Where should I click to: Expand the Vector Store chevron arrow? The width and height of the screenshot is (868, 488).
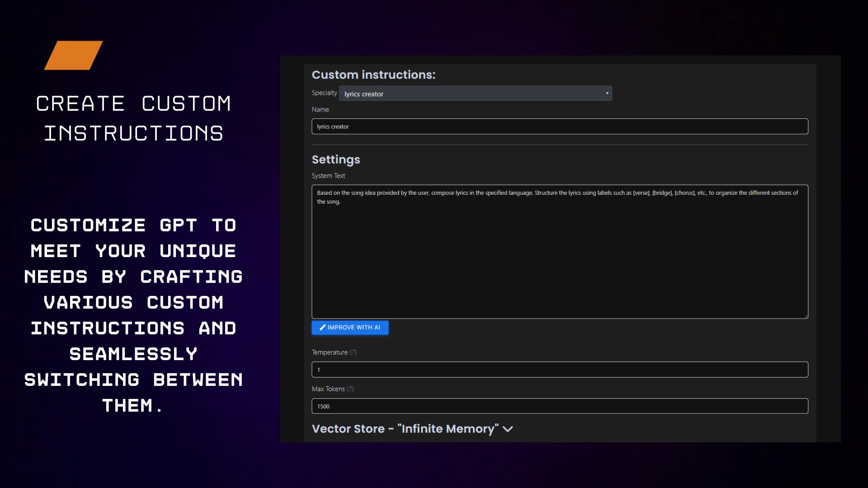(508, 429)
